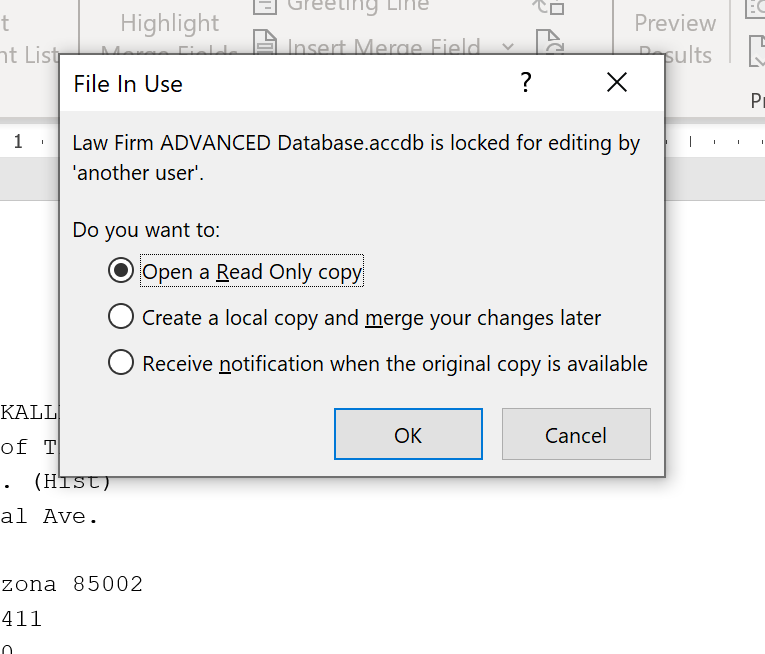
Task: Click the Match Fields icon beside Greeting Line
Action: 549,7
